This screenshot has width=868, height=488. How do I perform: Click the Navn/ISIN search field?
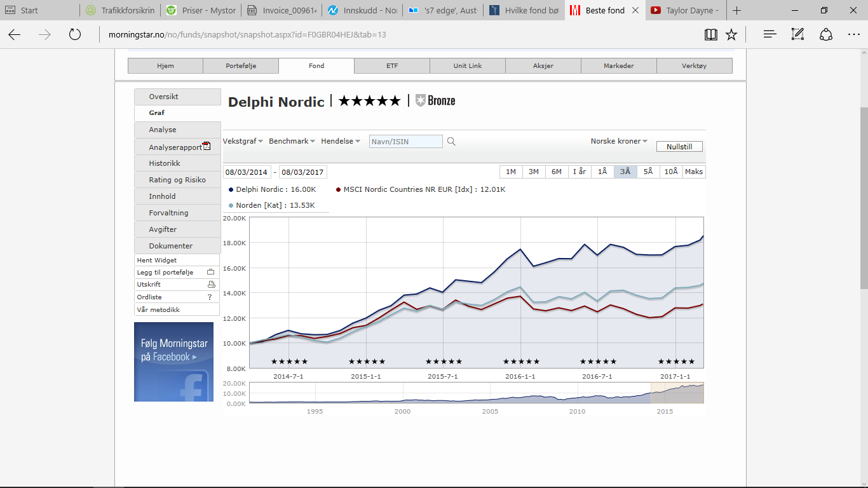406,142
